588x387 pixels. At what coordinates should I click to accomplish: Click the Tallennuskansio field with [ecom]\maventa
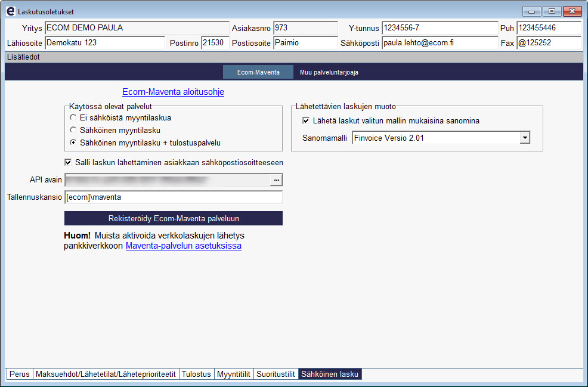(x=174, y=197)
